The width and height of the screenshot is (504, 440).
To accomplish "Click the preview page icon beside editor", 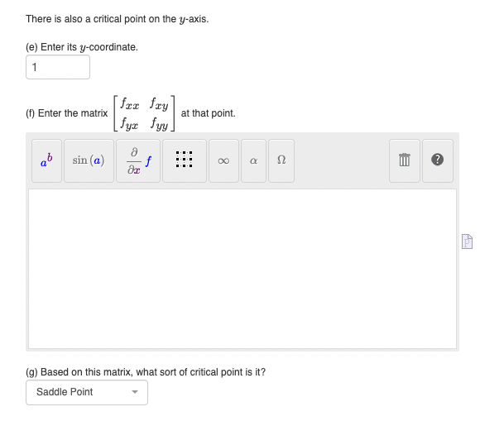I will click(467, 242).
